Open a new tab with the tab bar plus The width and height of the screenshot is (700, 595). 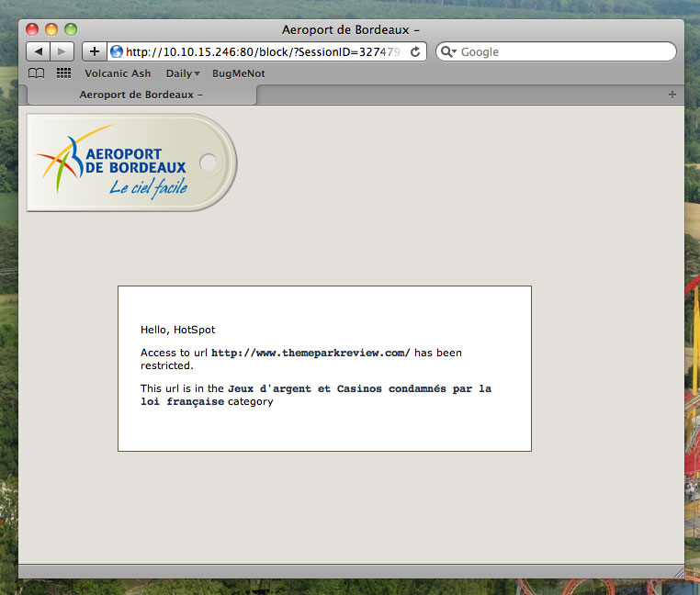(672, 95)
